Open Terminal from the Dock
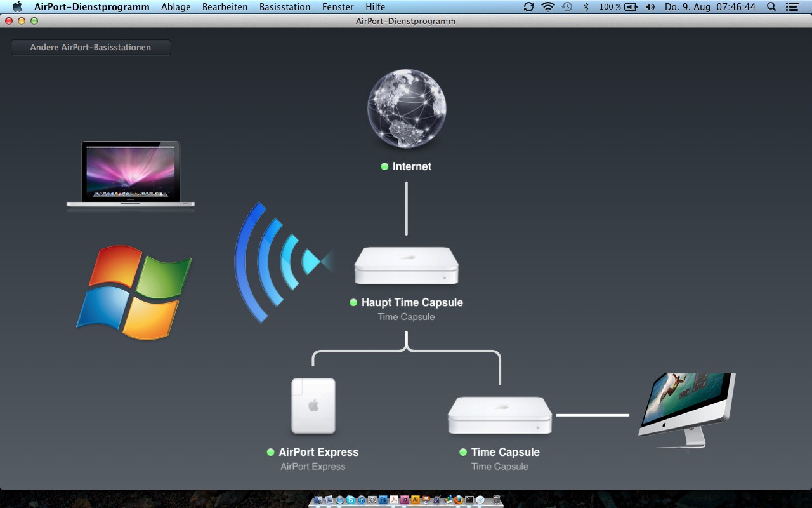The image size is (812, 508). coord(469,500)
